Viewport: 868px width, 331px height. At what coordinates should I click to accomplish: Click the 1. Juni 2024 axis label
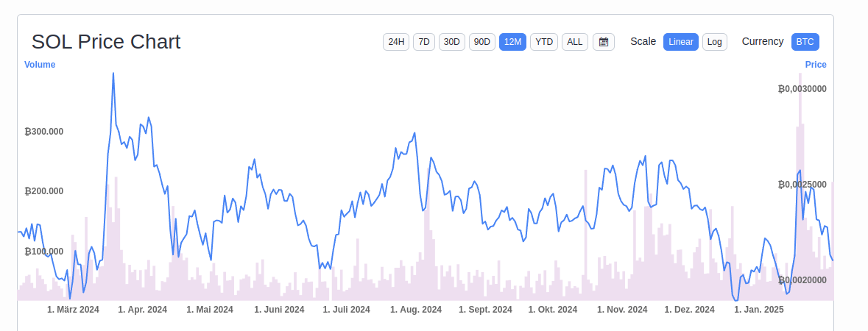(279, 310)
